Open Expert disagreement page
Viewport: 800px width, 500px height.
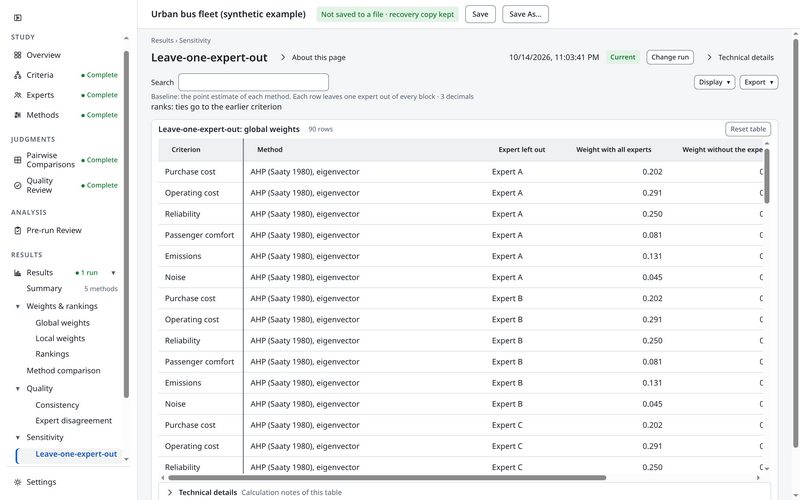tap(73, 420)
